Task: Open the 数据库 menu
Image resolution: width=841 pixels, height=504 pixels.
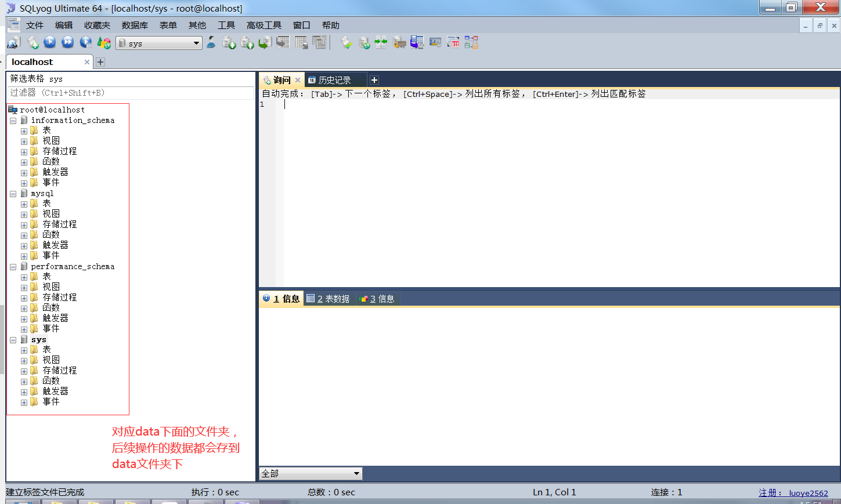Action: click(135, 25)
